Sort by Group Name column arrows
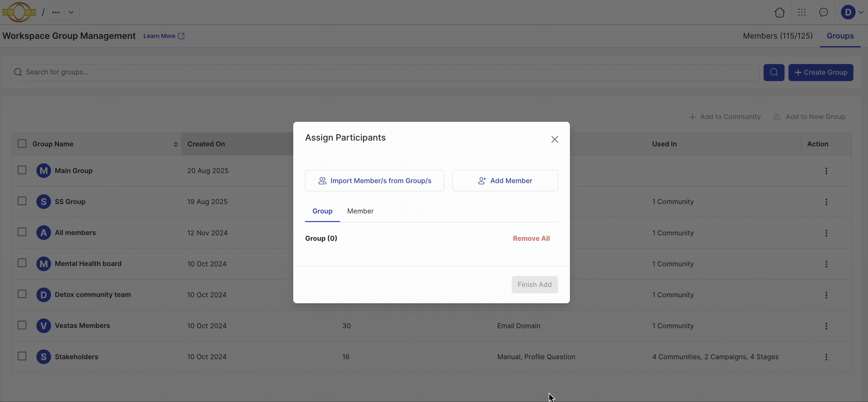Screen dimensions: 868x402 click(x=175, y=144)
